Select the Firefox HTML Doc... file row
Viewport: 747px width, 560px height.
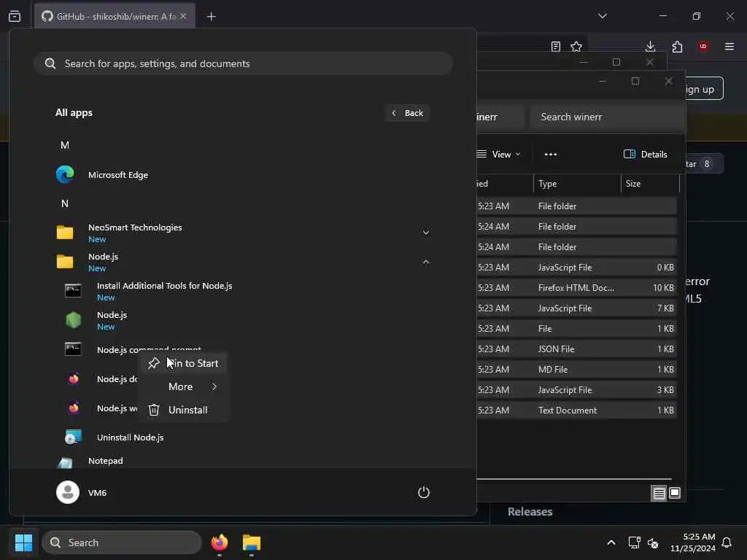576,287
